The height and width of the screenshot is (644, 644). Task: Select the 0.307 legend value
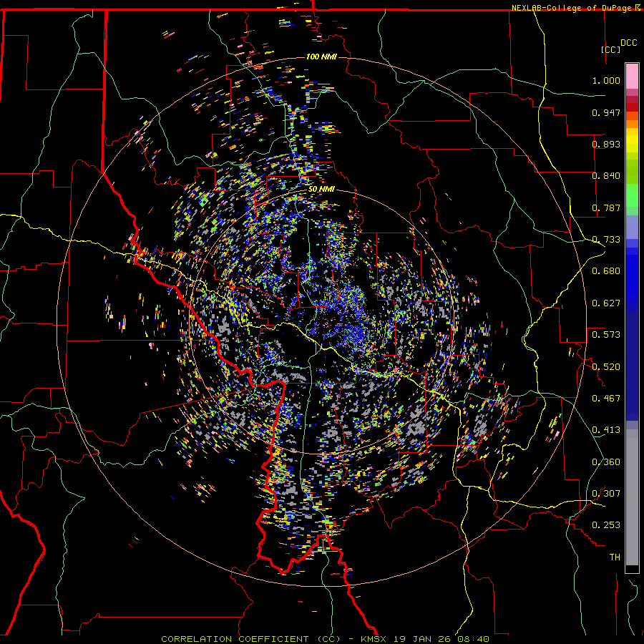tap(606, 494)
